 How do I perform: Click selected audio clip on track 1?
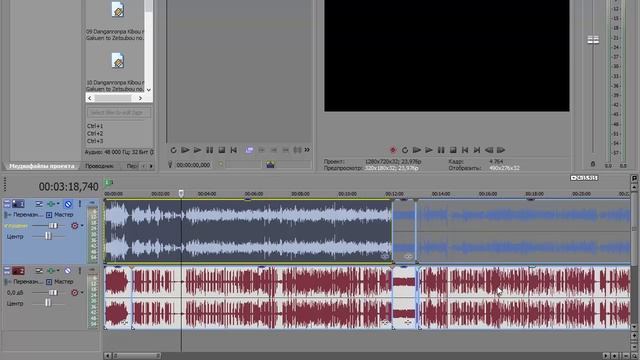coord(248,231)
